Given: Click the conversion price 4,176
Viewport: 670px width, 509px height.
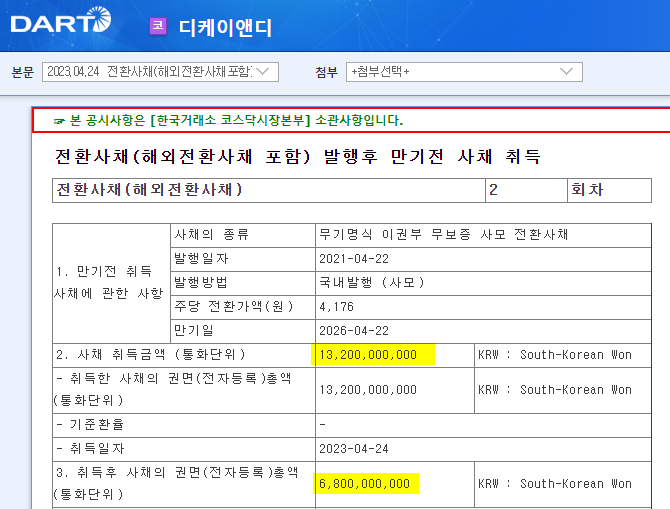Looking at the screenshot, I should tap(336, 307).
